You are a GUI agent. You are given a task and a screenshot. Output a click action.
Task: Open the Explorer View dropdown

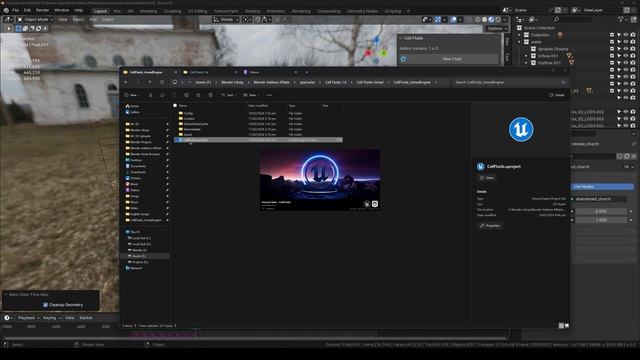(x=251, y=95)
